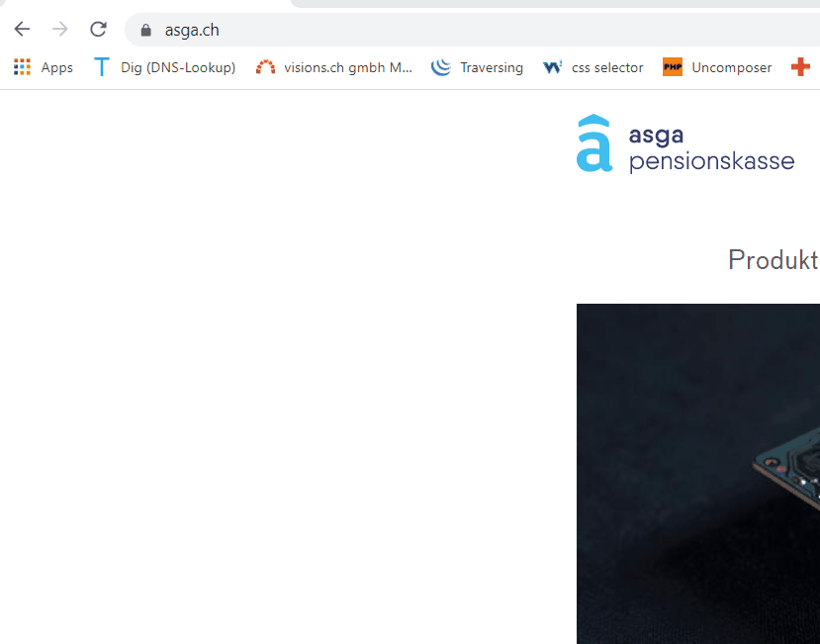The height and width of the screenshot is (644, 820).
Task: Click the orange arch icon for visions.ch
Action: point(265,67)
